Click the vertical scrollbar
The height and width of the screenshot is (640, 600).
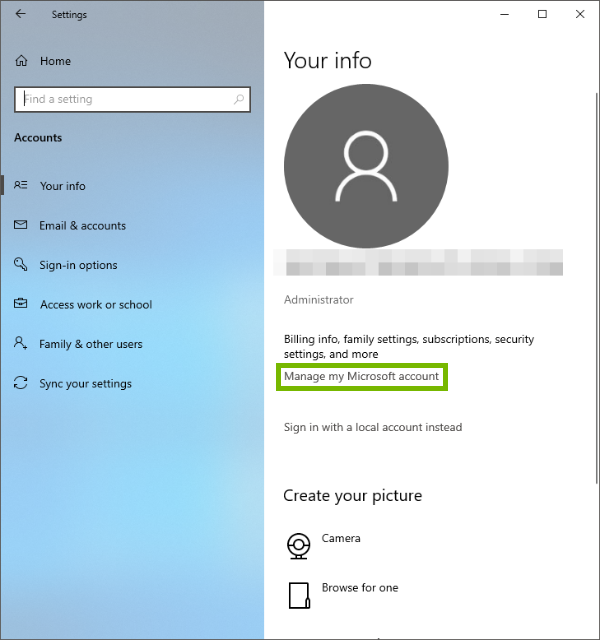(597, 288)
